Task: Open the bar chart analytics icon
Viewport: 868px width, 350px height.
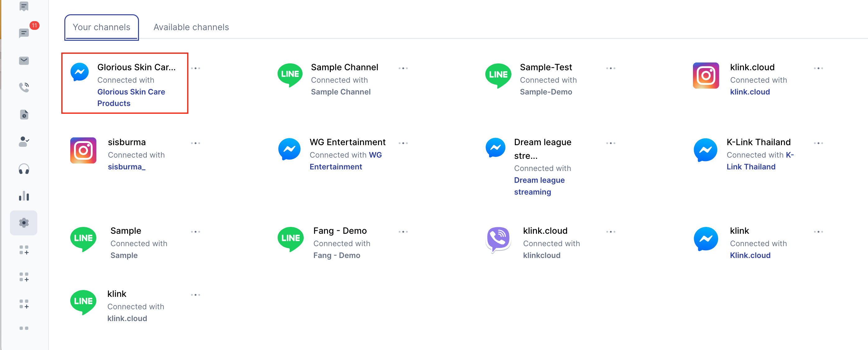Action: click(24, 196)
